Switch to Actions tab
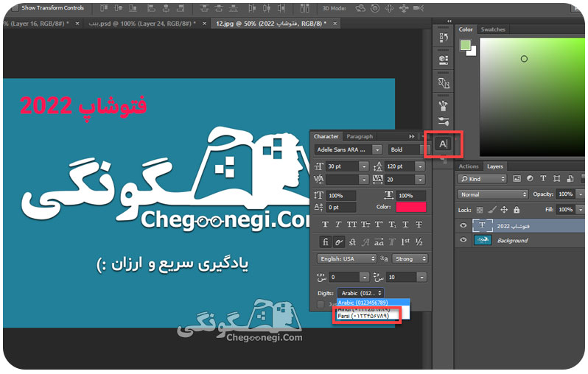 coord(469,166)
